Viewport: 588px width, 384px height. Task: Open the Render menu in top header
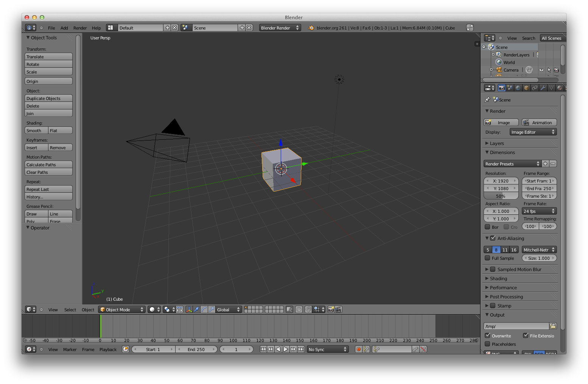[x=80, y=28]
